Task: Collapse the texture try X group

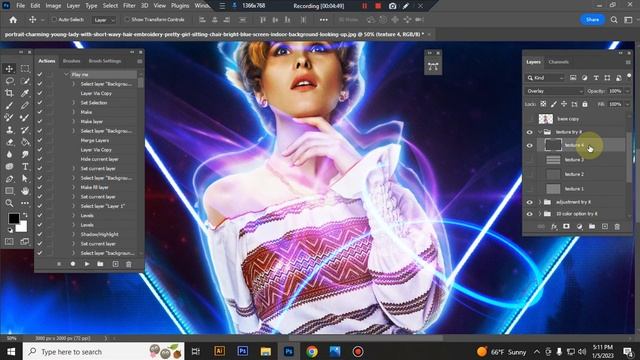Action: 540,132
